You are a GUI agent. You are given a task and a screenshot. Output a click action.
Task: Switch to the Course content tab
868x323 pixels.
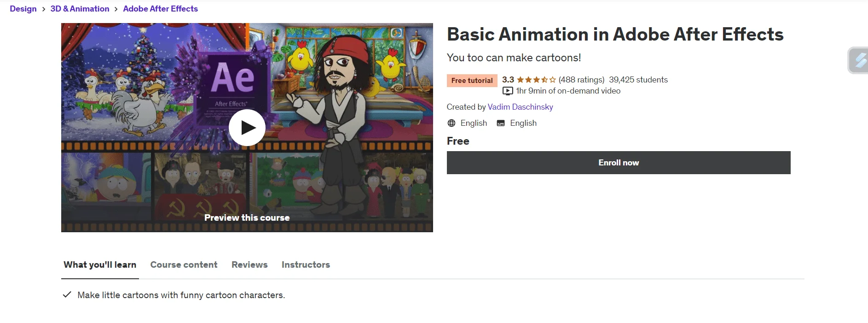pos(184,265)
